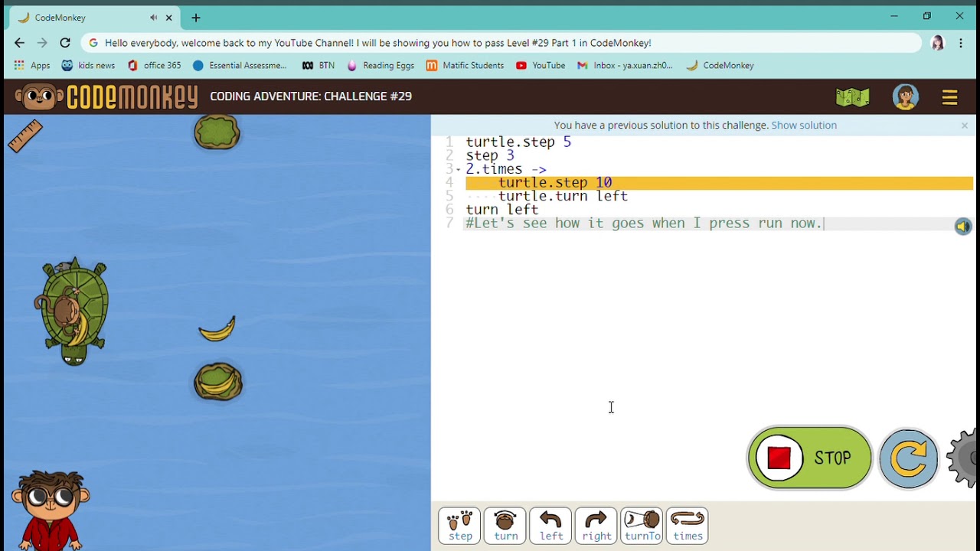Screen dimensions: 980x551
Task: Open the CodeMonkey bookmark
Action: 720,66
